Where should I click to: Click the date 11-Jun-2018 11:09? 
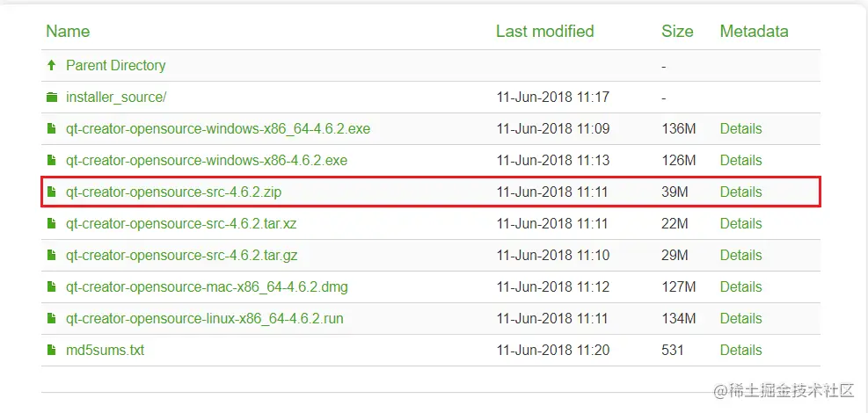(x=553, y=129)
